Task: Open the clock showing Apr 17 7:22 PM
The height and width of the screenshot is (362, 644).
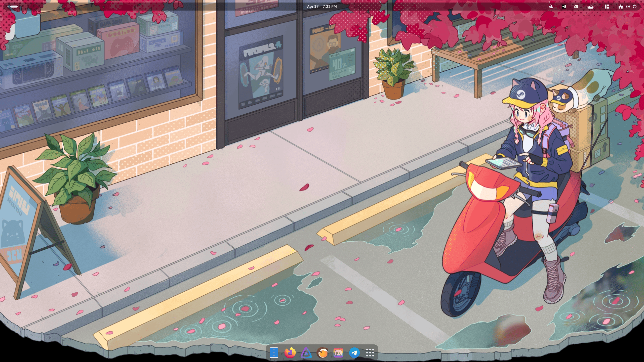Action: tap(322, 7)
